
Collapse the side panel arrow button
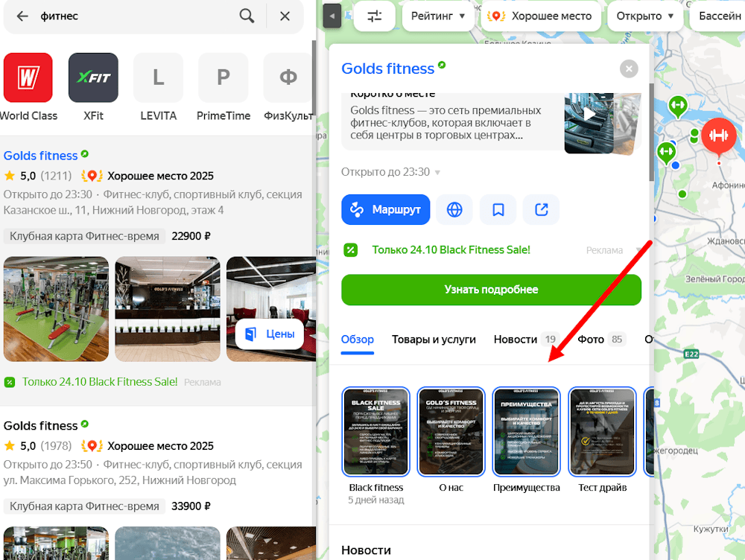(x=332, y=16)
